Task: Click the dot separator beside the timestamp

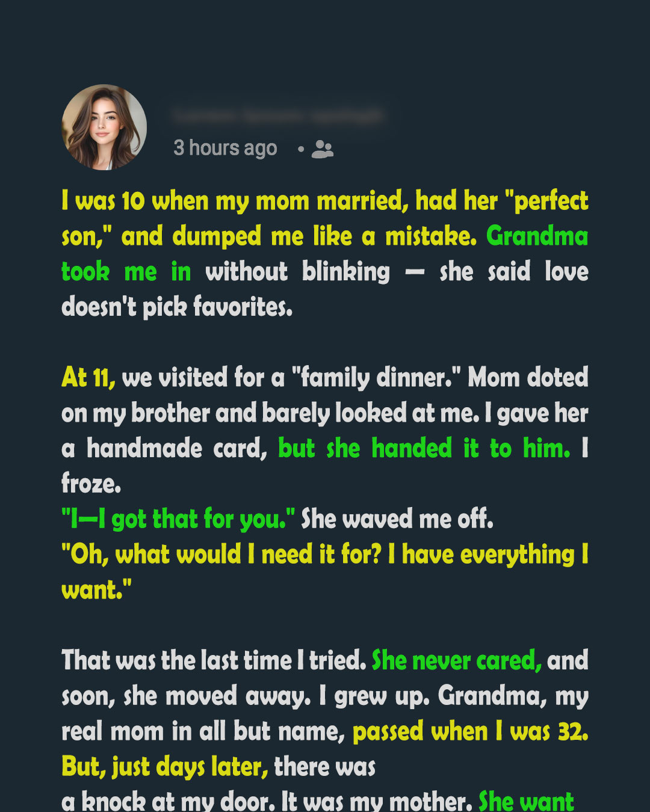Action: point(300,149)
